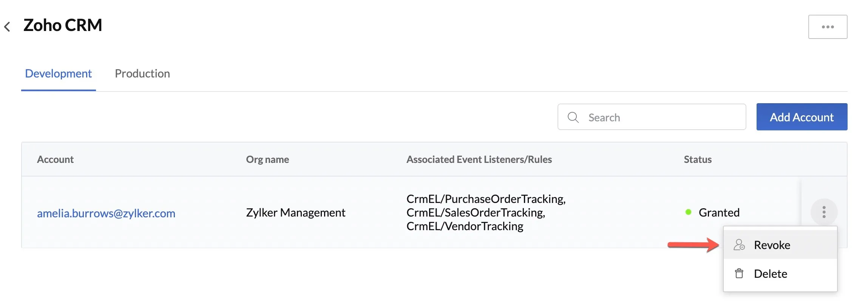Click the magnifier icon in Search box

[573, 117]
